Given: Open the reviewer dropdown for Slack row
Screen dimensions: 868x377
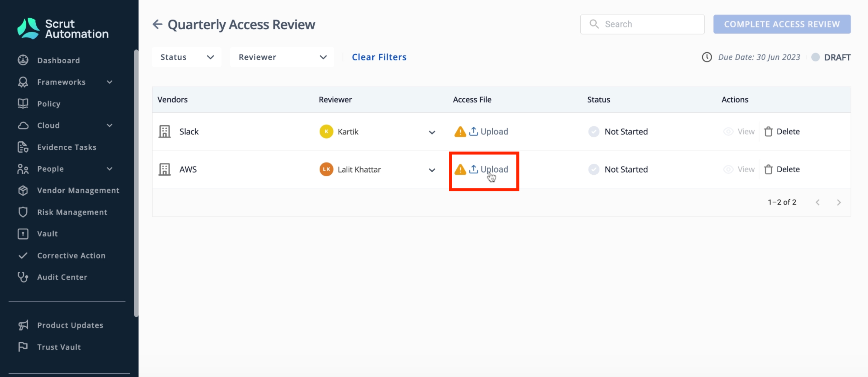Looking at the screenshot, I should 432,132.
